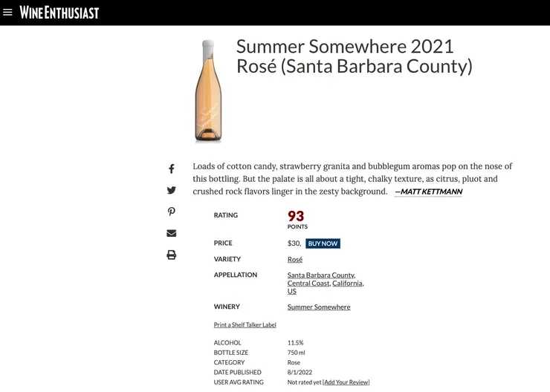Pin the review on Pinterest
The height and width of the screenshot is (392, 550).
click(172, 212)
